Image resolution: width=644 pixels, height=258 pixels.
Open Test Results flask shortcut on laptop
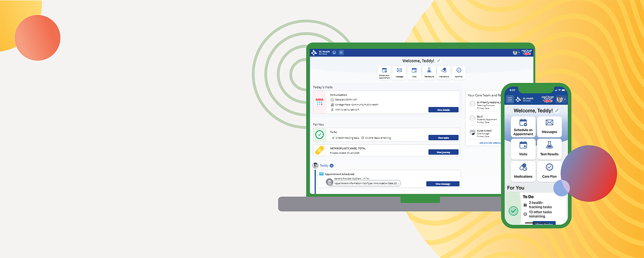(x=429, y=72)
